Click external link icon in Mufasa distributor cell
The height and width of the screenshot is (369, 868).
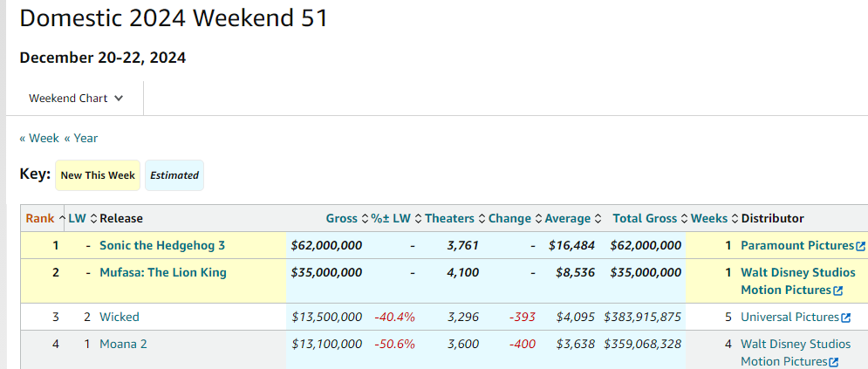(837, 290)
